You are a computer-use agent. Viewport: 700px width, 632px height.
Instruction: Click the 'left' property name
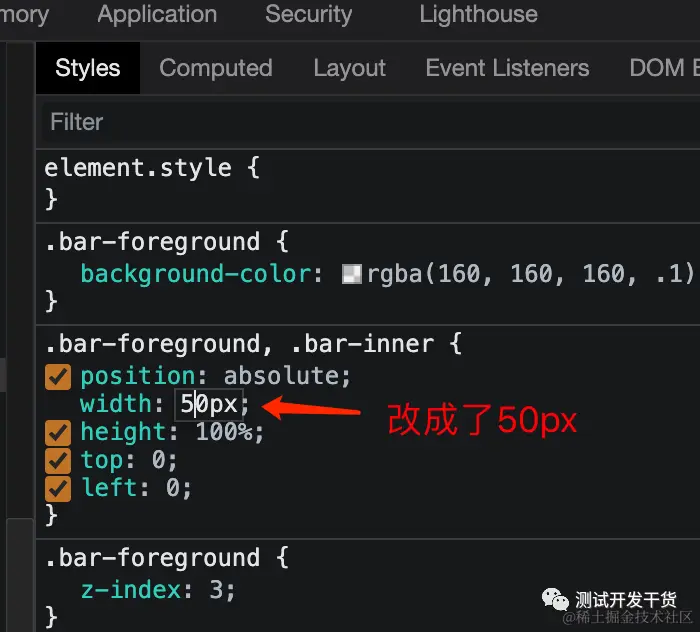pyautogui.click(x=109, y=488)
